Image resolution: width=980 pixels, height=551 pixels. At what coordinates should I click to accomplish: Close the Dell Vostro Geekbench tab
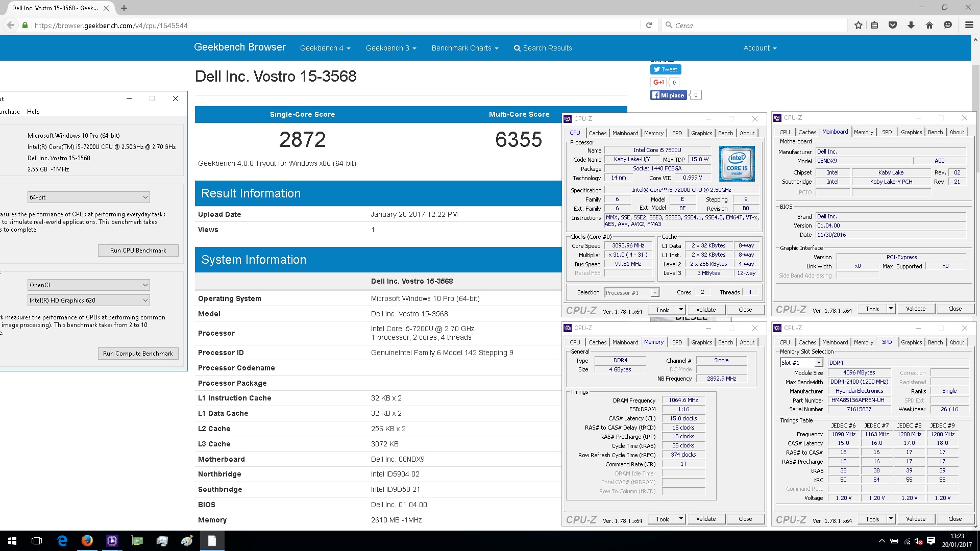[106, 8]
